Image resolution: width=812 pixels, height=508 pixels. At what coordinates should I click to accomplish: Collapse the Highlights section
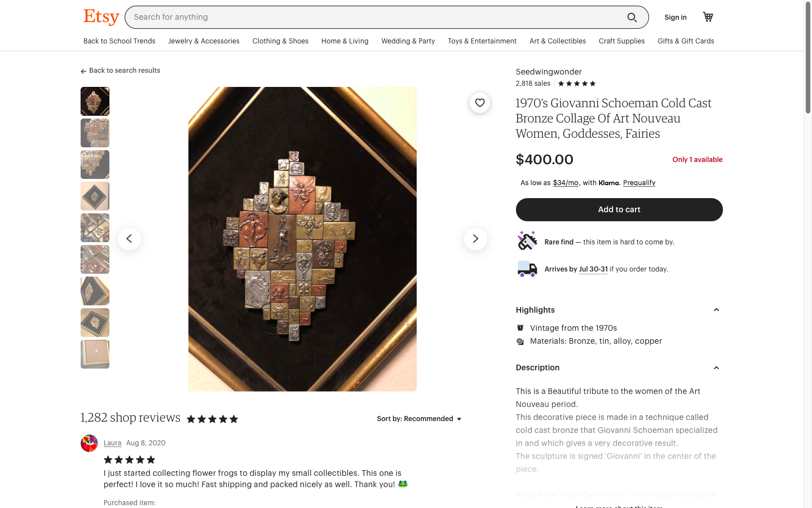(716, 310)
